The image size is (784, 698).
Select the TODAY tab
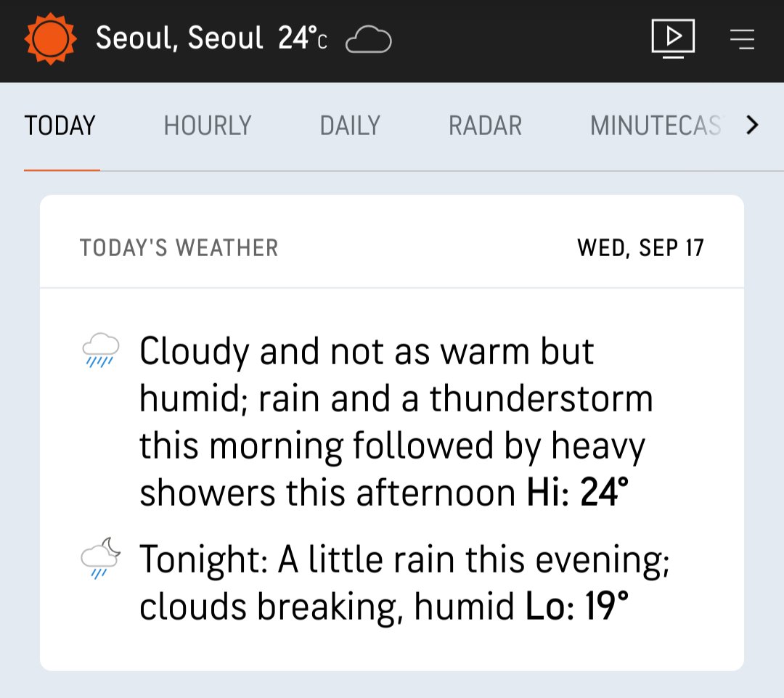point(60,126)
